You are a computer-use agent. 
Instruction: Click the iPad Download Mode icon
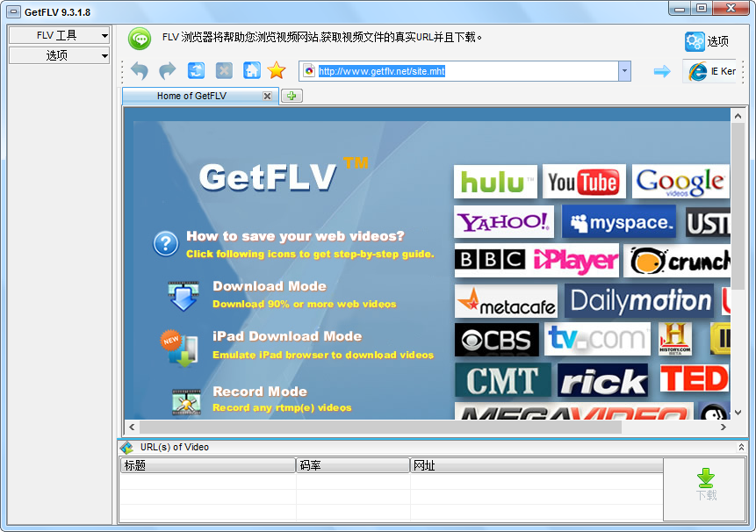(x=179, y=349)
